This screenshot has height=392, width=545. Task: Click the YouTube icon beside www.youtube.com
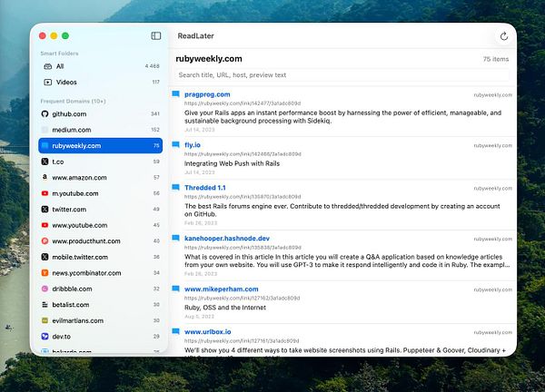click(45, 225)
